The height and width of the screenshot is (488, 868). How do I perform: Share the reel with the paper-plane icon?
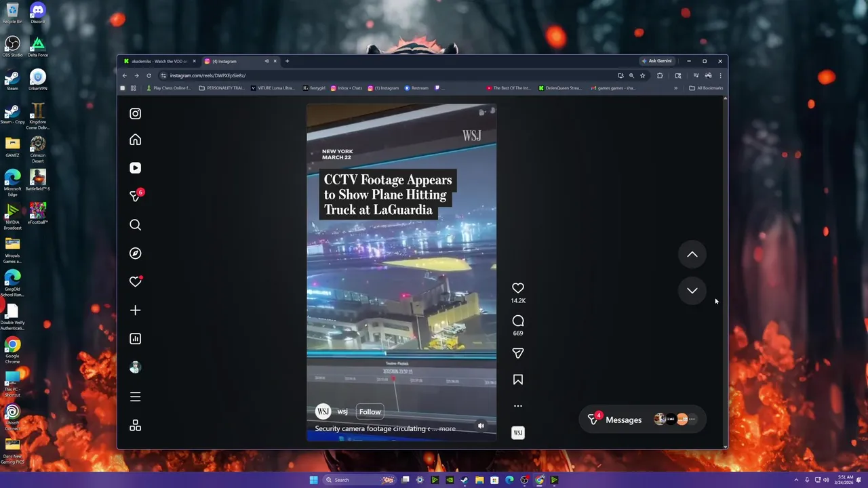click(x=518, y=353)
